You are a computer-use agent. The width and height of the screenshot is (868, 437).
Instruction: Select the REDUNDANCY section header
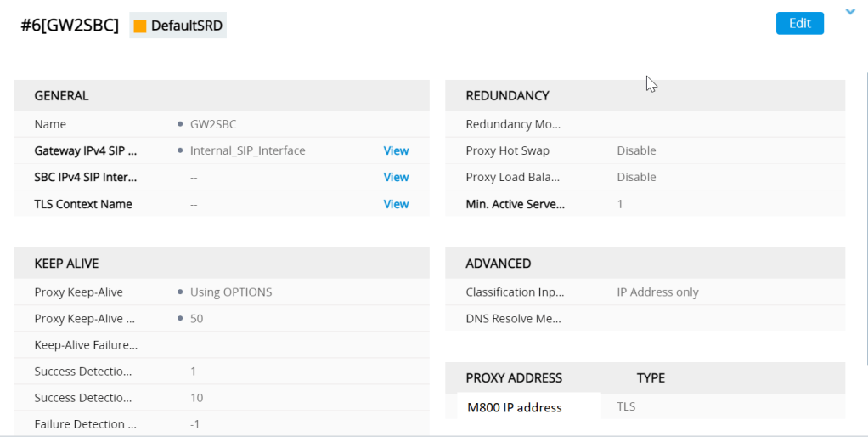507,96
